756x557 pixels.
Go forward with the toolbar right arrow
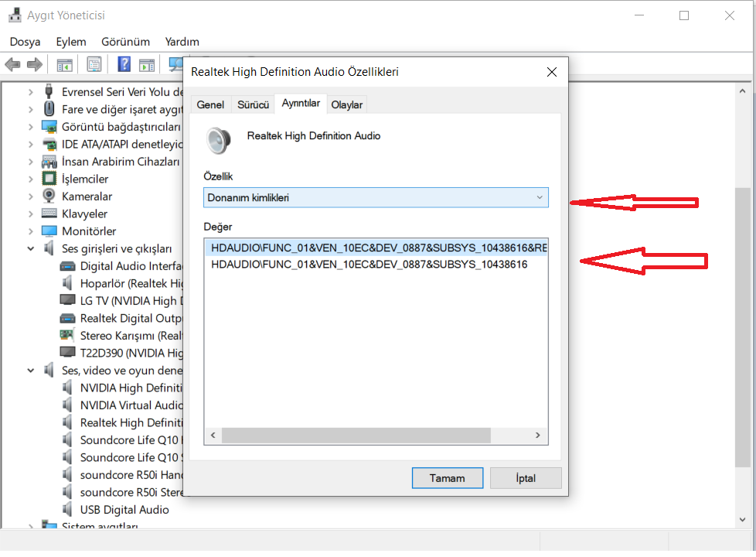pos(34,64)
